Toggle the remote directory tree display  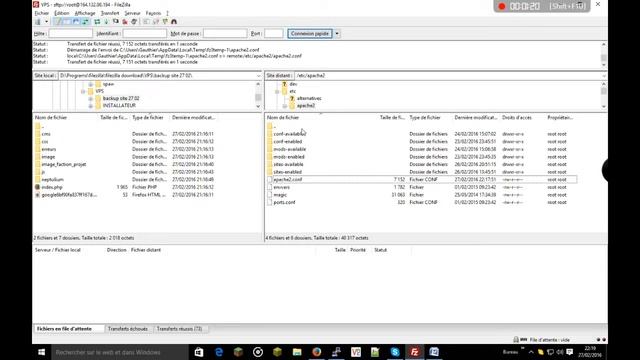point(76,22)
